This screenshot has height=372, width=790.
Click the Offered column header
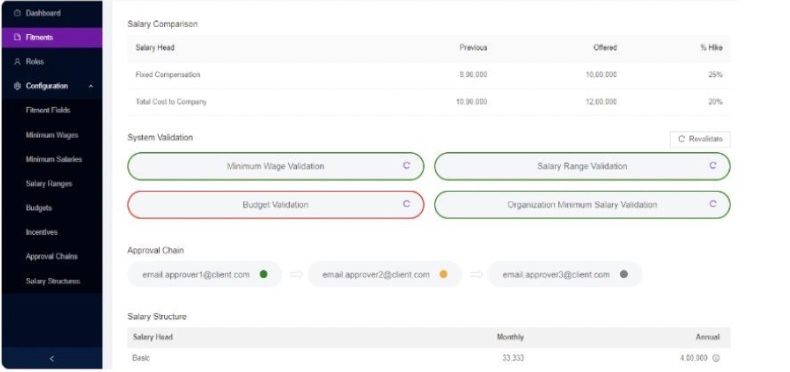pos(605,48)
